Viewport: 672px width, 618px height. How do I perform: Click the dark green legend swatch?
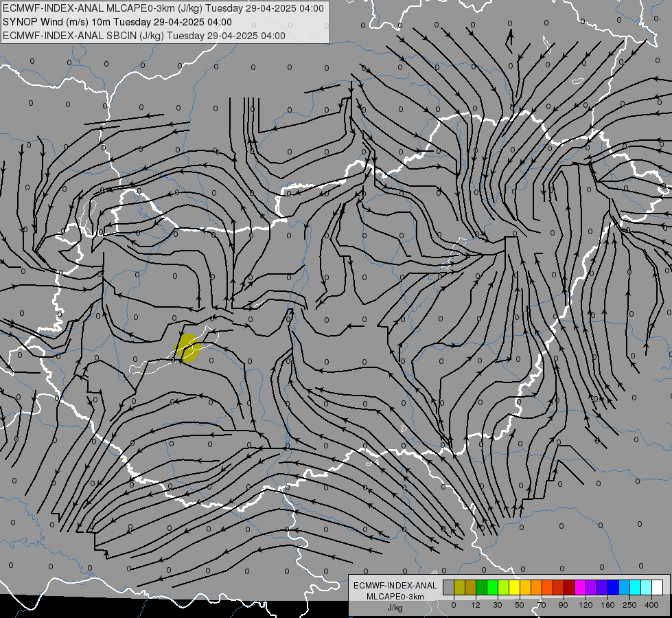[482, 587]
